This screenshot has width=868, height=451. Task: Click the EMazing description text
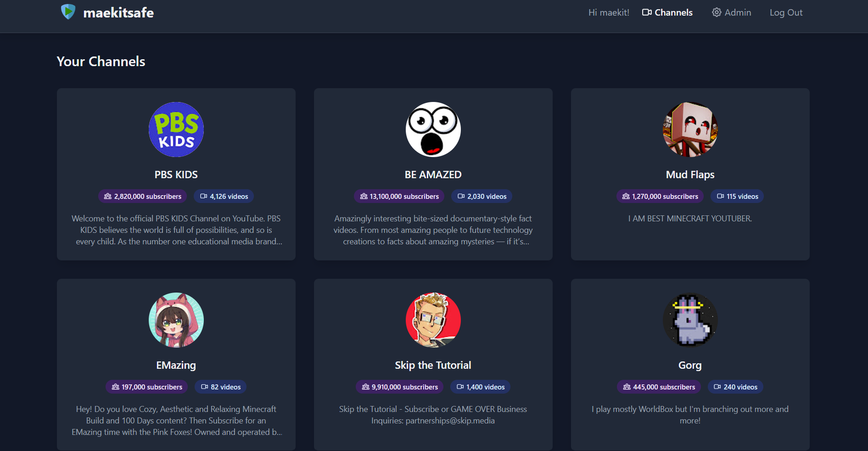(x=176, y=421)
